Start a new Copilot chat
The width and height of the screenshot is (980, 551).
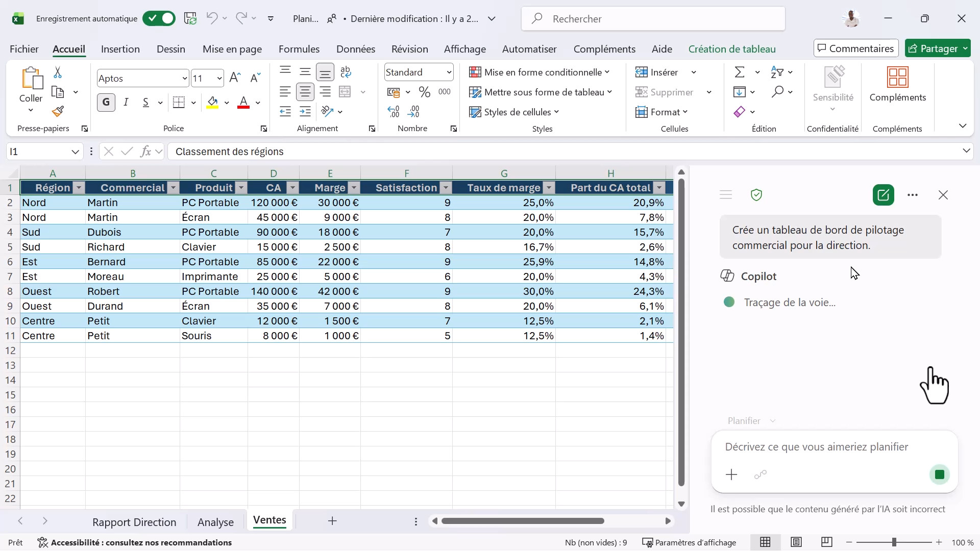pos(883,195)
